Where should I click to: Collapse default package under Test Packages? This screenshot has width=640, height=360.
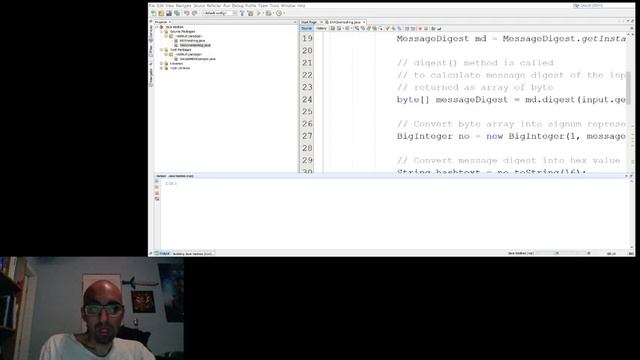click(166, 54)
